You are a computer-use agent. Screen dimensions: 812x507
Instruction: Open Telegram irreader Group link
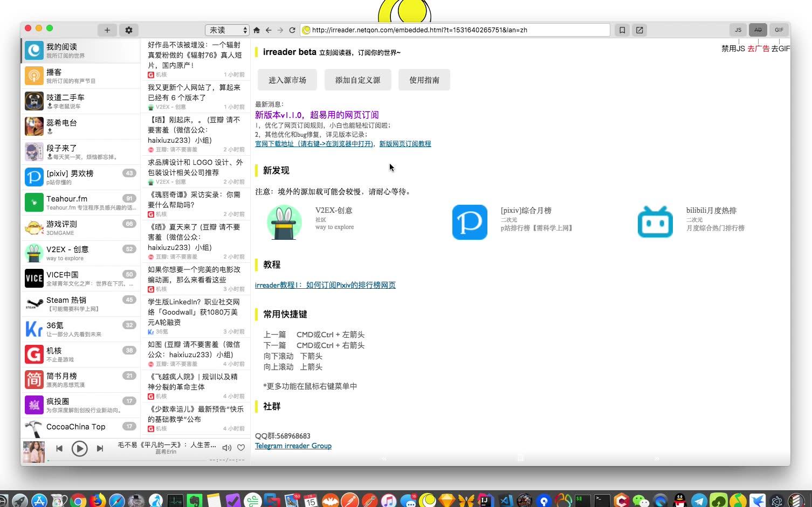pos(293,446)
